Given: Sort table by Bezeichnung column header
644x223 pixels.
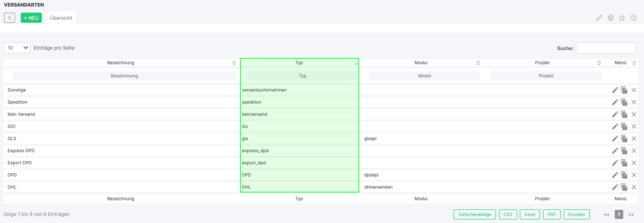Looking at the screenshot, I should coord(120,63).
